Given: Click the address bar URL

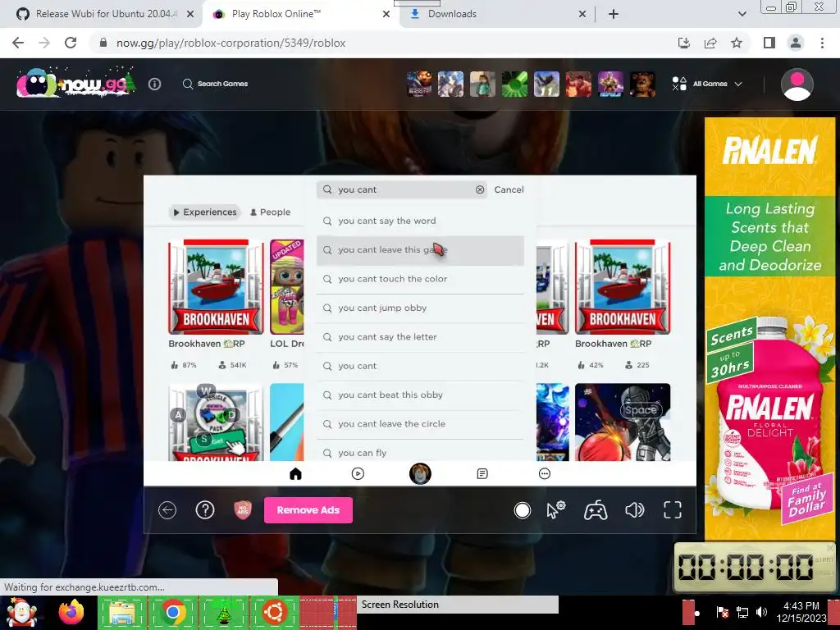Looking at the screenshot, I should pyautogui.click(x=231, y=43).
